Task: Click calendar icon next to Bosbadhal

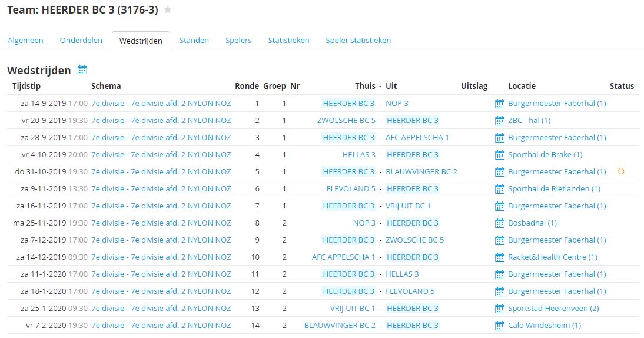Action: (x=500, y=223)
